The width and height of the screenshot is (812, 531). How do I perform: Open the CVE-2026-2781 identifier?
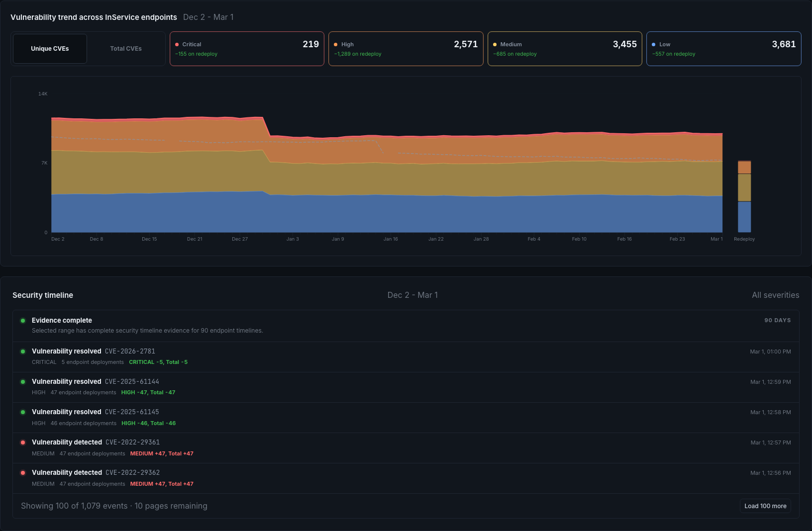130,352
